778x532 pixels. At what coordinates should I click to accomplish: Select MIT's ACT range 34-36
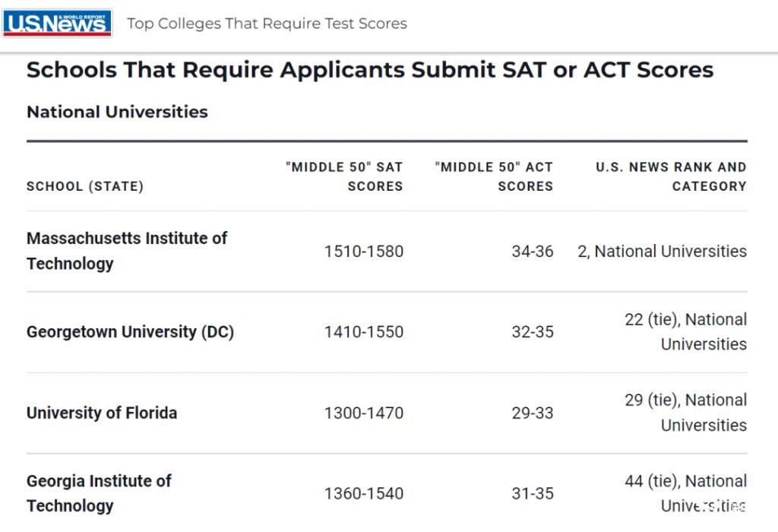(x=533, y=251)
